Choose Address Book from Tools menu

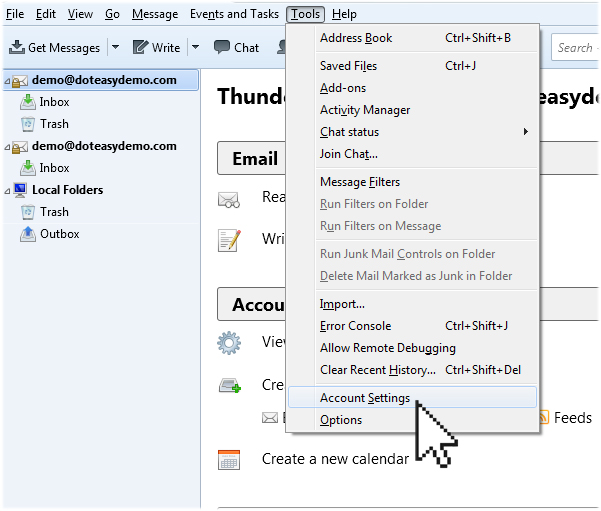click(412, 38)
